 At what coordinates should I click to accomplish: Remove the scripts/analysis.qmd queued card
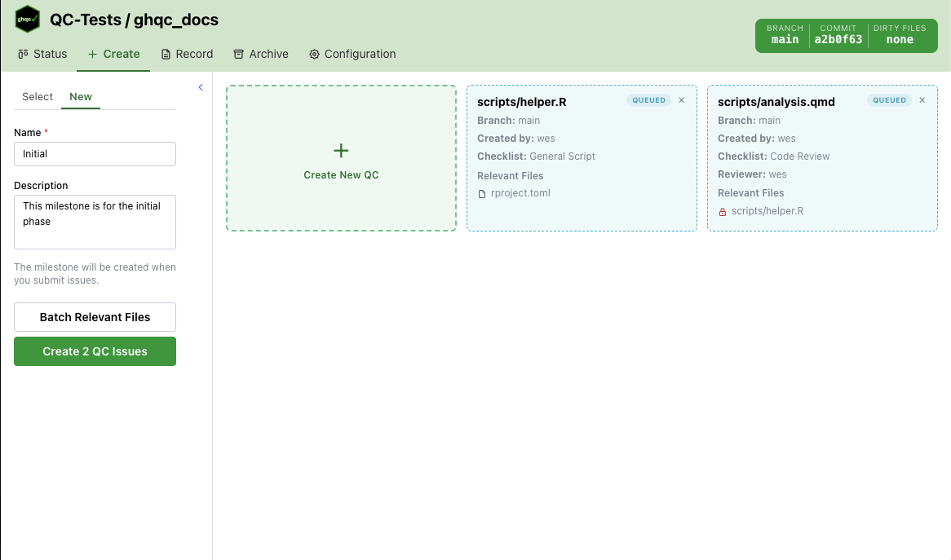click(922, 100)
